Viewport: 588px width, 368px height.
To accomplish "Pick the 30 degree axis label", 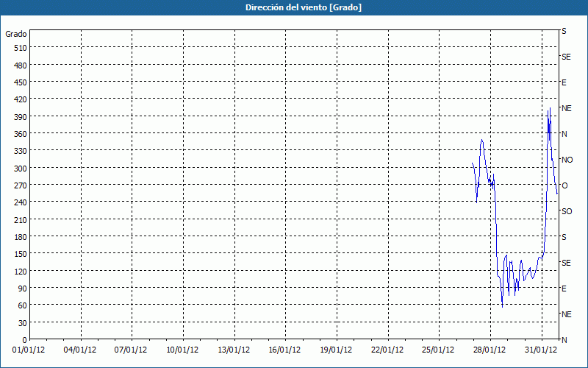I will click(x=23, y=323).
